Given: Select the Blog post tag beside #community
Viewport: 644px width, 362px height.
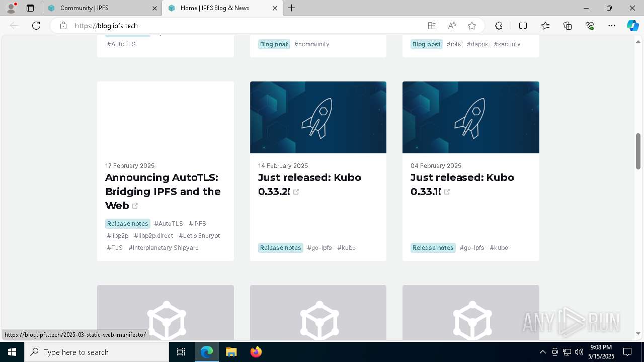Looking at the screenshot, I should [274, 44].
